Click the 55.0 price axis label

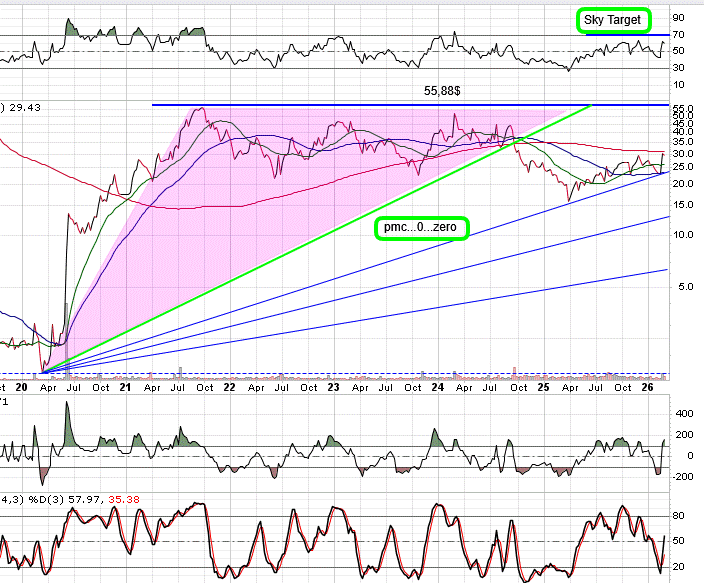(x=683, y=107)
